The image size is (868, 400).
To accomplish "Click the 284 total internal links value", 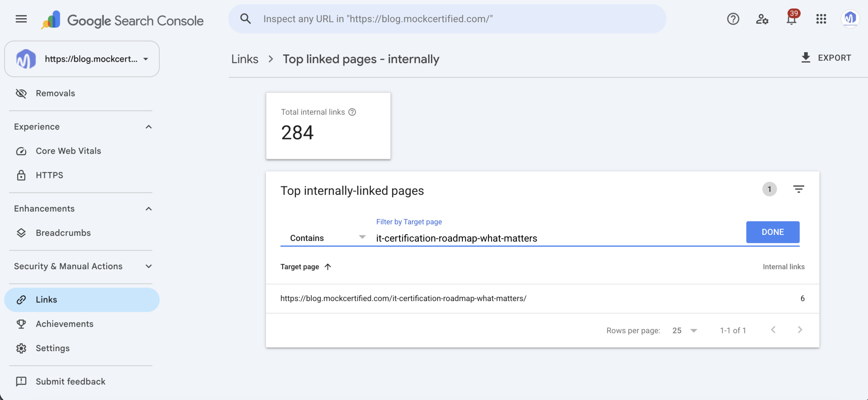I will [x=297, y=133].
